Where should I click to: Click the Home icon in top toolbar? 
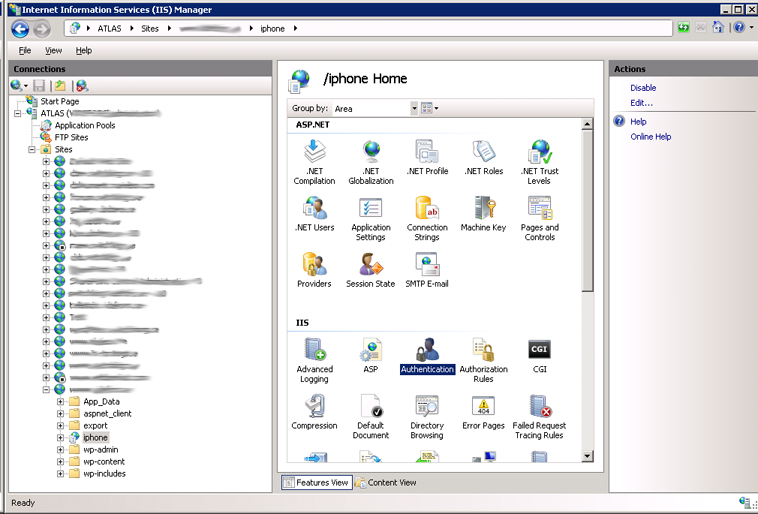click(x=718, y=28)
